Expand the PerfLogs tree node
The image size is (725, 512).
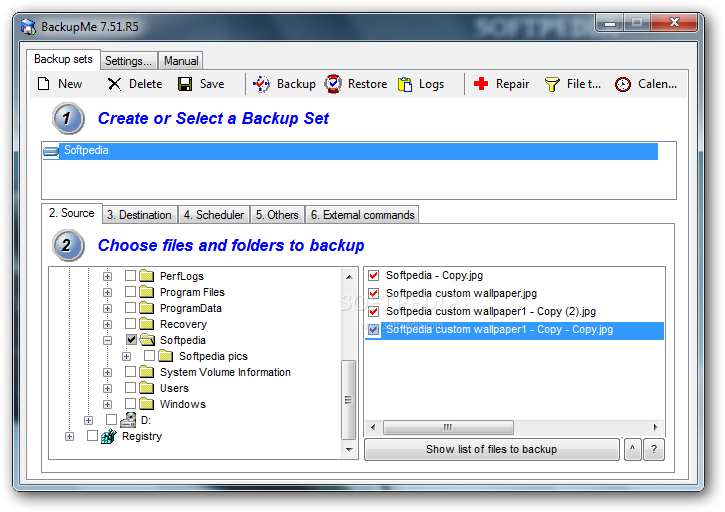click(x=107, y=276)
